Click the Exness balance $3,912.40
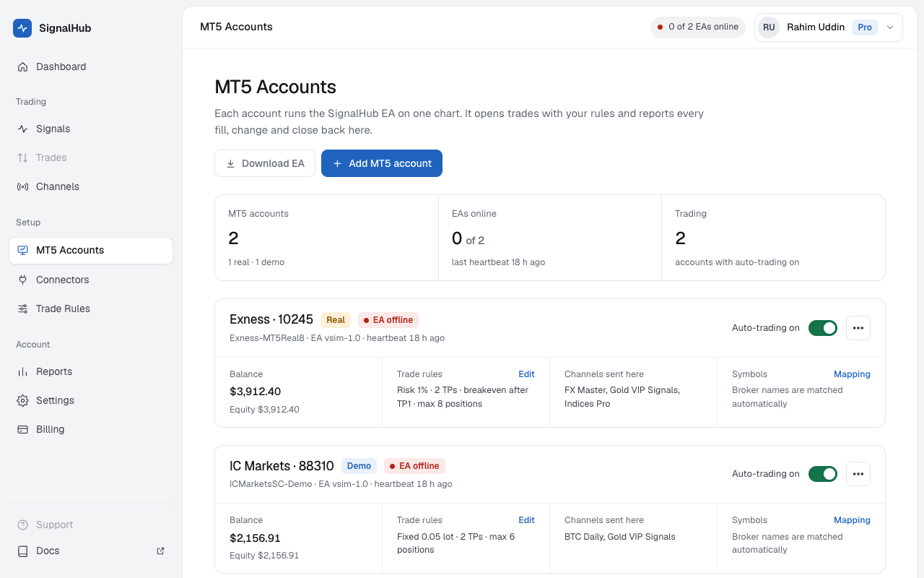Image resolution: width=924 pixels, height=578 pixels. 256,392
